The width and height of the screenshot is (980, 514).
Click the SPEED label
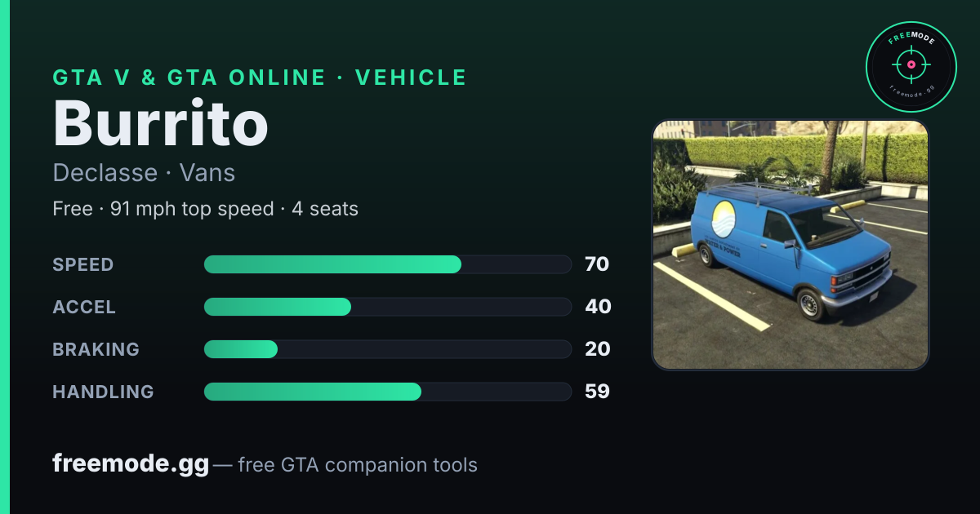click(x=83, y=265)
